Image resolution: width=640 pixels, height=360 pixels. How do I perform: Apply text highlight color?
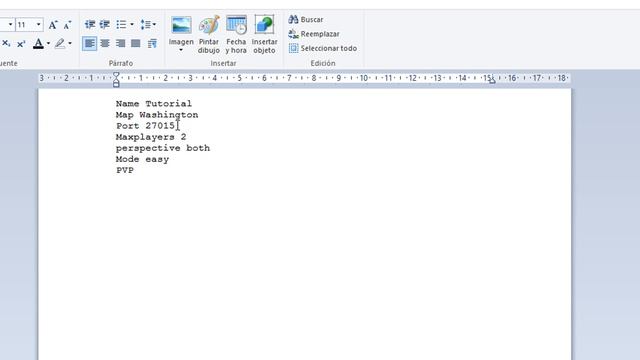click(60, 43)
